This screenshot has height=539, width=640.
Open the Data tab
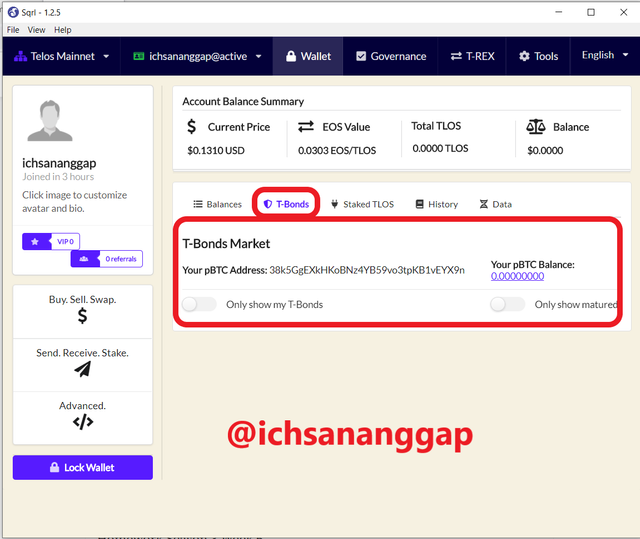(x=496, y=204)
